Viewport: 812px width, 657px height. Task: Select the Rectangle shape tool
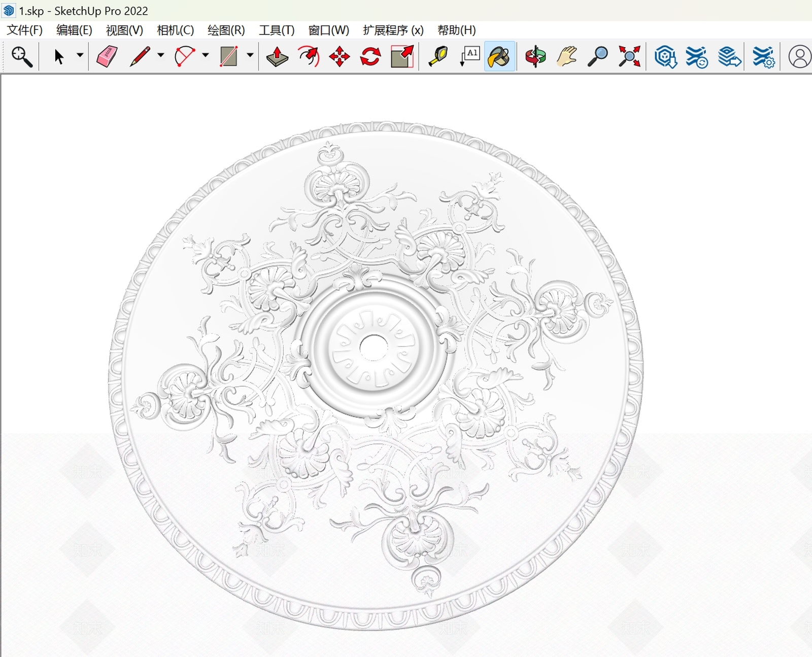point(229,56)
